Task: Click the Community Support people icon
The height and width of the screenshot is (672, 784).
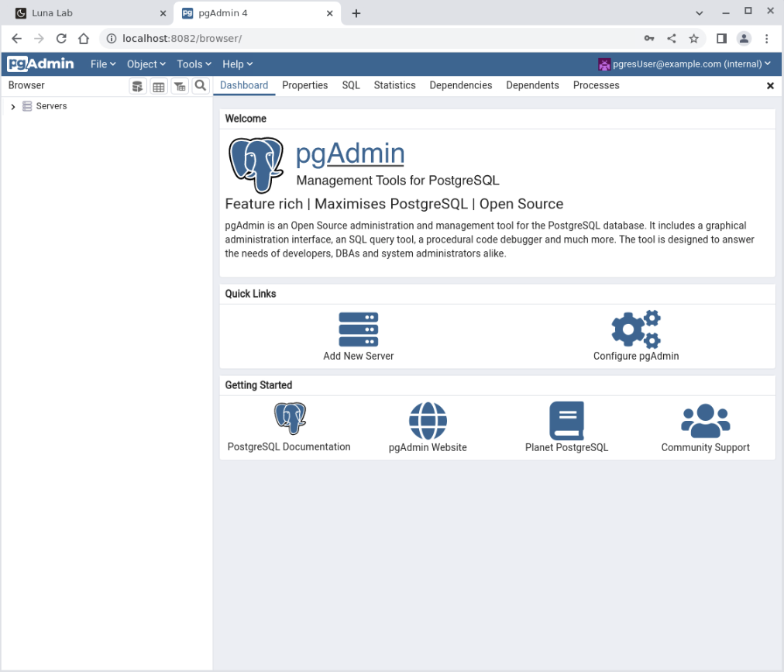Action: point(706,421)
